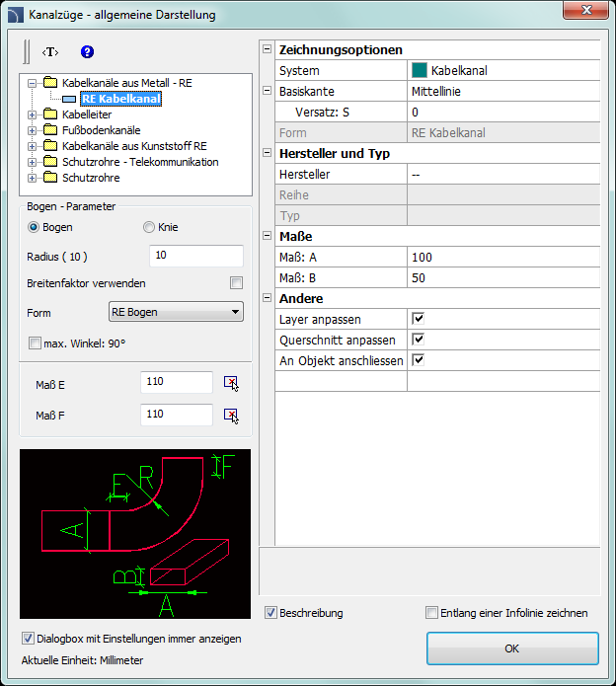Open the Form dropdown showing RE Bogen

click(x=175, y=313)
